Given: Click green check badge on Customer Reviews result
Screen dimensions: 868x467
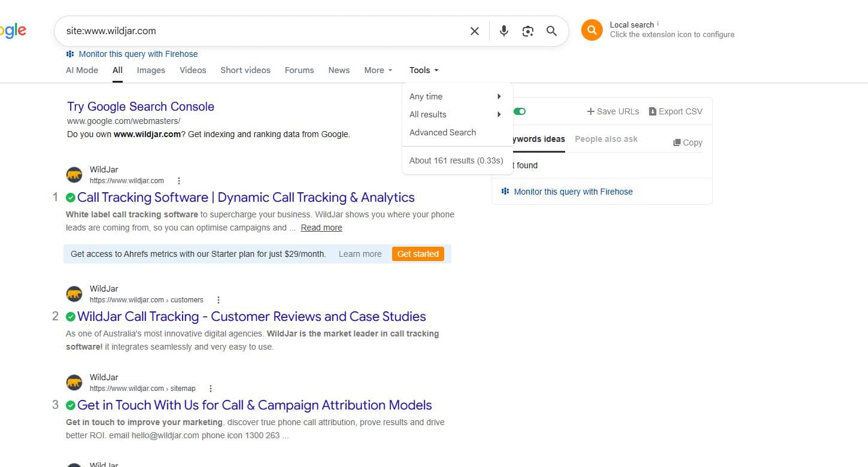Looking at the screenshot, I should (71, 317).
